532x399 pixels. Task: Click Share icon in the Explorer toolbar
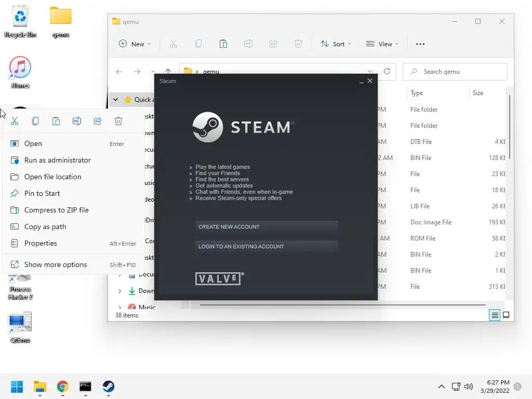pyautogui.click(x=273, y=44)
